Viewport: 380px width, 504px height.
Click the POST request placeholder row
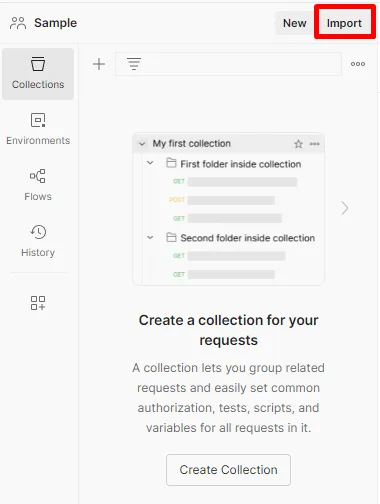(x=222, y=200)
